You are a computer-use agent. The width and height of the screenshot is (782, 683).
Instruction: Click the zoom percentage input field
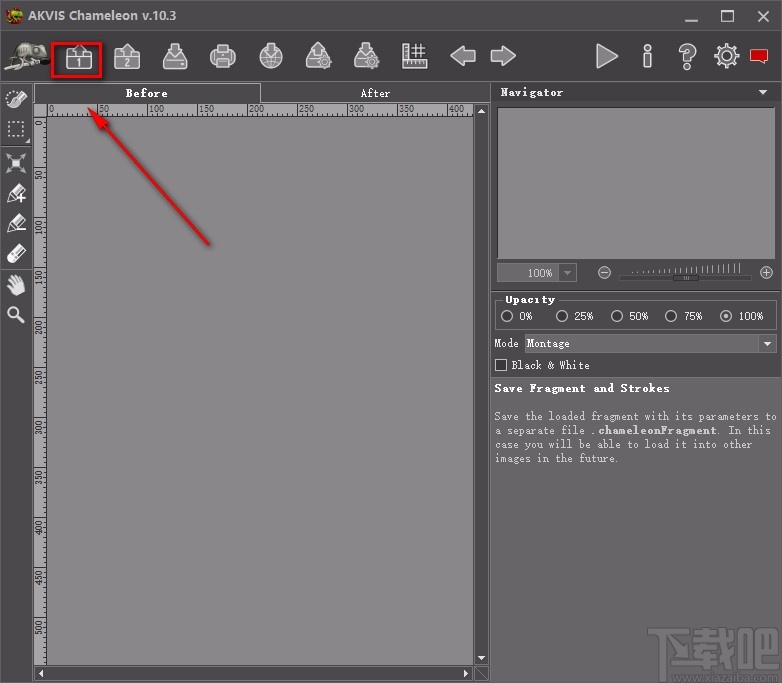pos(528,273)
